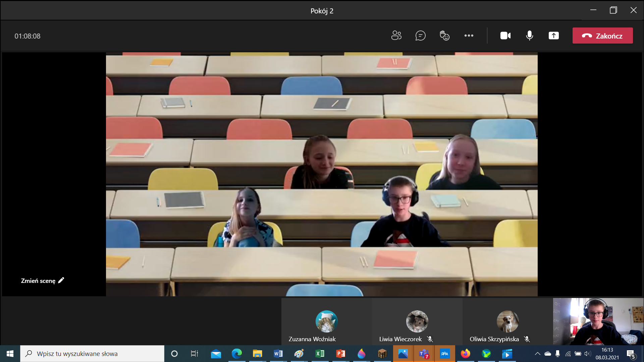Open more actions ellipsis menu
This screenshot has width=644, height=362.
coord(469,36)
